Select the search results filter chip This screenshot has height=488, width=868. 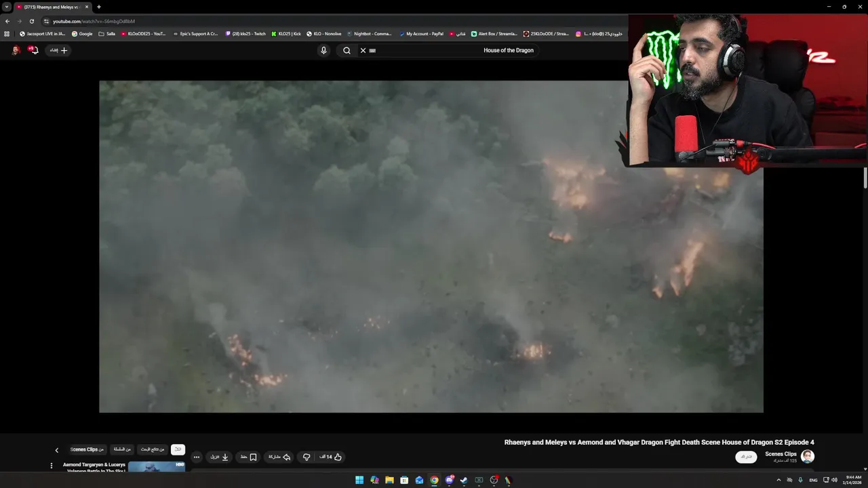(x=153, y=449)
